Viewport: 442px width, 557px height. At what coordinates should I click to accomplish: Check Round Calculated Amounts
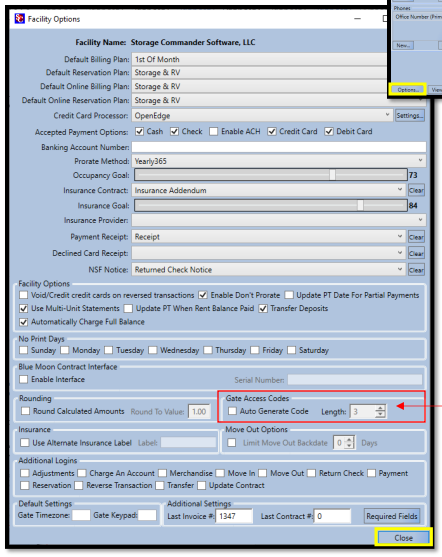point(25,411)
